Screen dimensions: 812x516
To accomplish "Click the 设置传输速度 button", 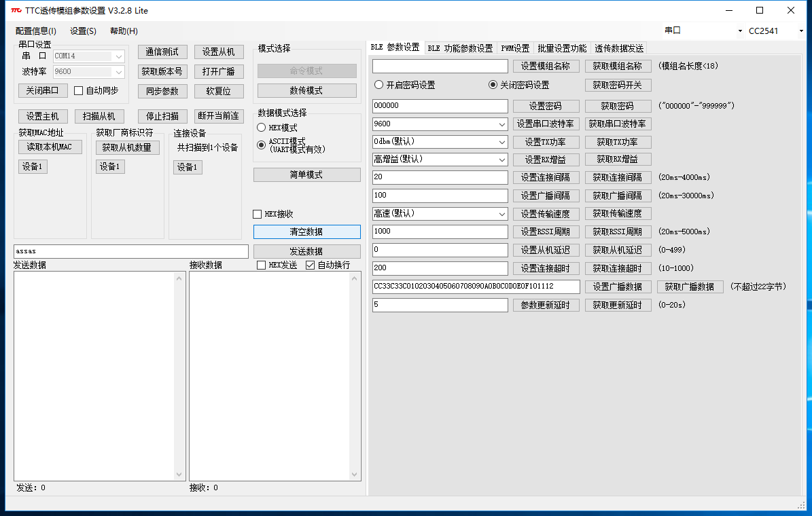I will tap(546, 214).
